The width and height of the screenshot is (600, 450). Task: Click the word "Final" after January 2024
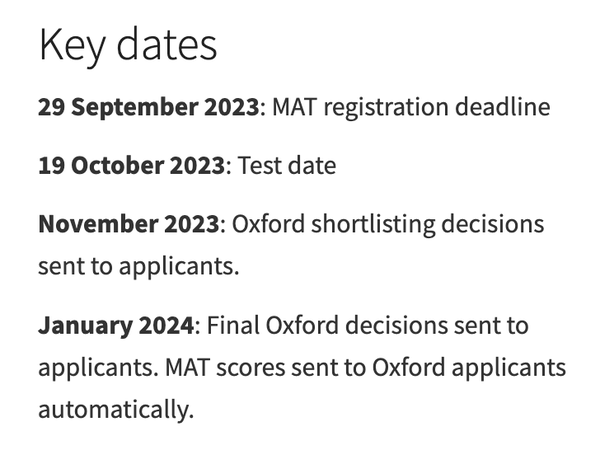point(232,325)
